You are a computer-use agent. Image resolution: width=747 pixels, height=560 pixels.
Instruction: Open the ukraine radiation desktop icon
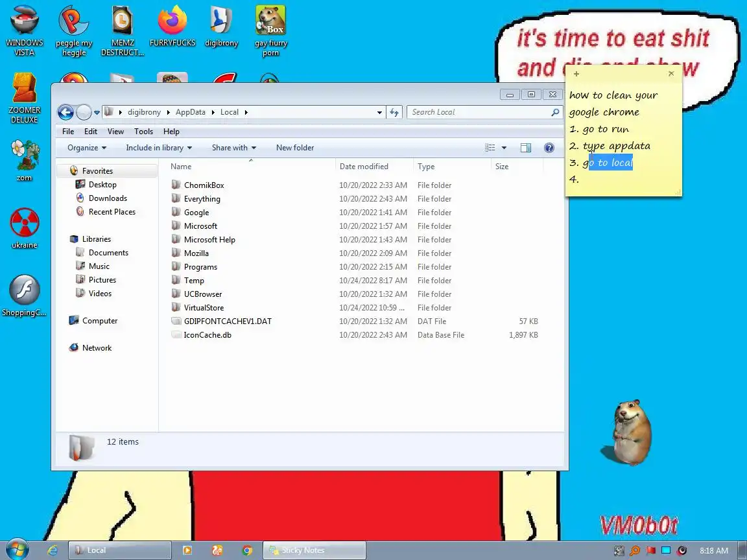click(24, 228)
